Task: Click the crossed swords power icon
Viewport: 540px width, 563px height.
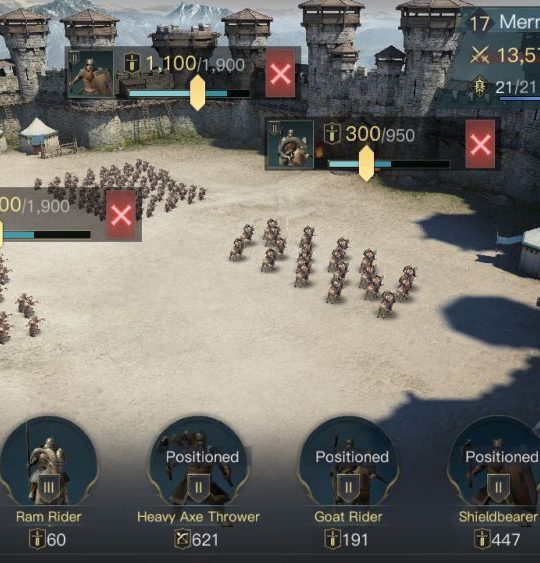Action: [480, 56]
